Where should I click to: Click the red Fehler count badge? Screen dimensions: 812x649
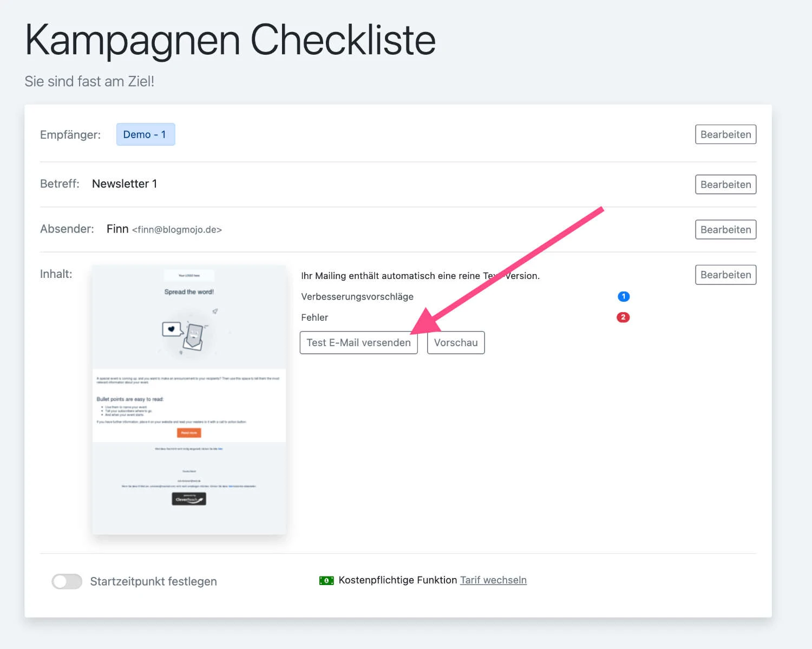pyautogui.click(x=624, y=317)
